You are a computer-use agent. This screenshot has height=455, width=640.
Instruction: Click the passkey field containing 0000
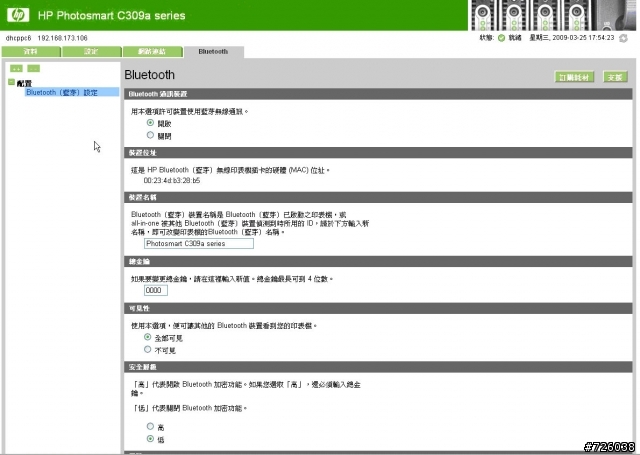156,290
